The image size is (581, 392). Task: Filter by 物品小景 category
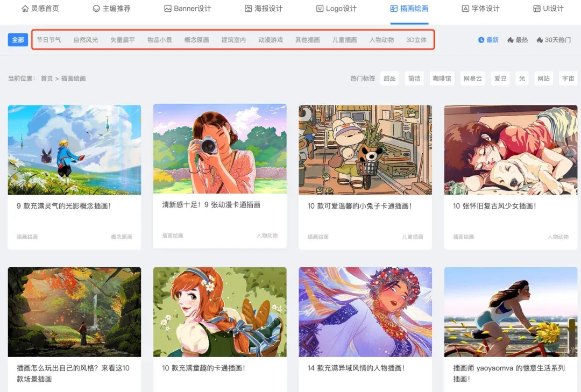tap(160, 40)
